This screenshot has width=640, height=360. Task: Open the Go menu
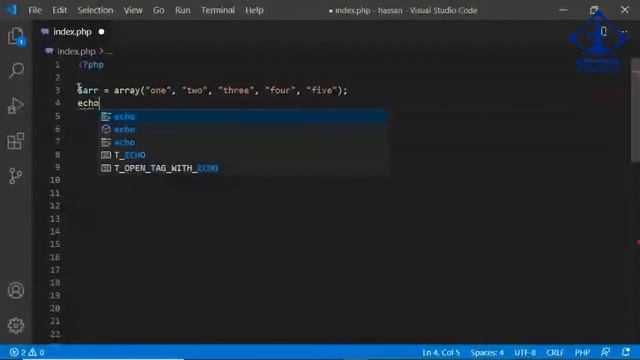(158, 10)
